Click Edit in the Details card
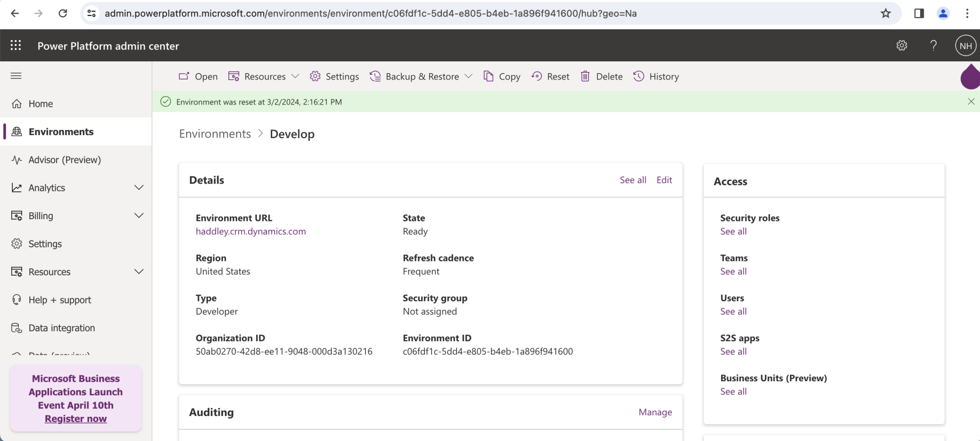Viewport: 980px width, 441px height. [664, 180]
